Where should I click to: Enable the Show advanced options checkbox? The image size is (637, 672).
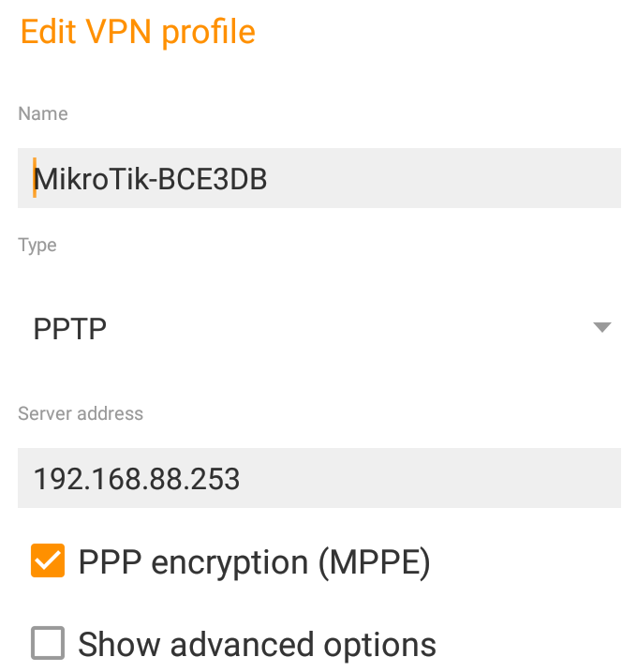click(x=48, y=644)
